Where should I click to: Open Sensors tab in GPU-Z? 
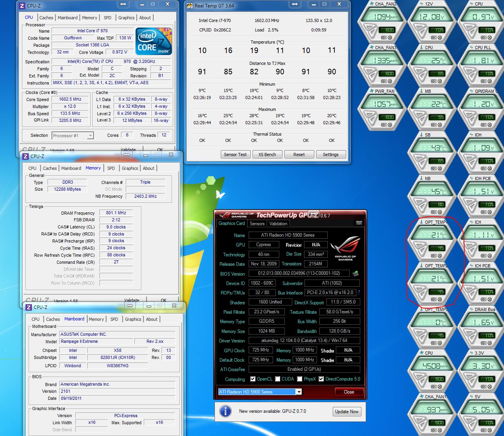(x=257, y=224)
